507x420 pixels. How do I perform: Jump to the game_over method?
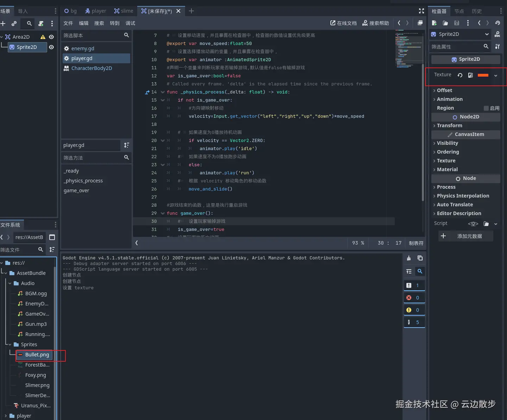[76, 190]
